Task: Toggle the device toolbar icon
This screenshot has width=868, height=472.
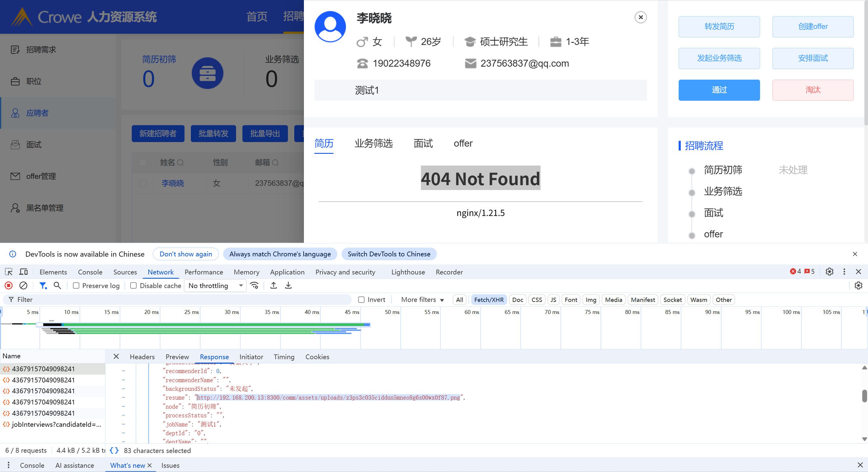Action: (x=23, y=272)
